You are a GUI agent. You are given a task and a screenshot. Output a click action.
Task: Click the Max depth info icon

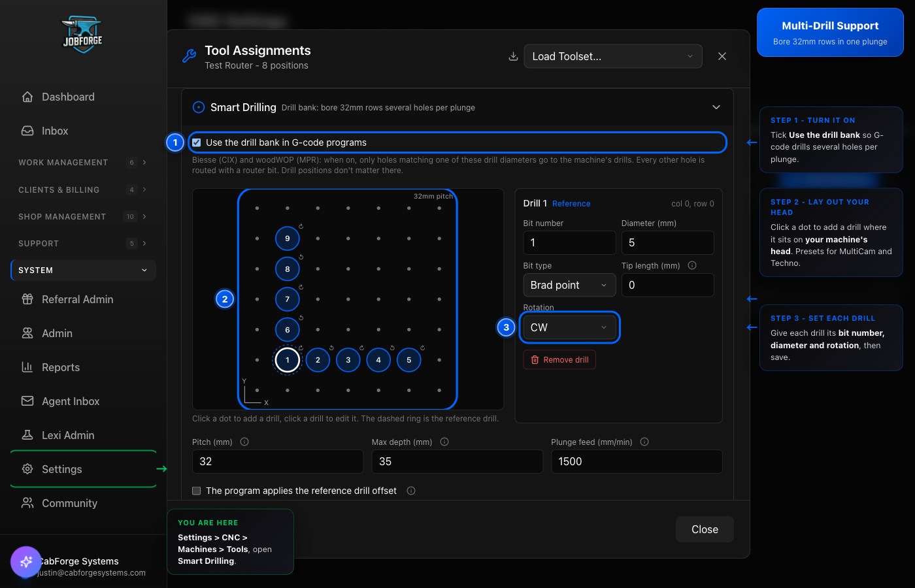coord(444,442)
